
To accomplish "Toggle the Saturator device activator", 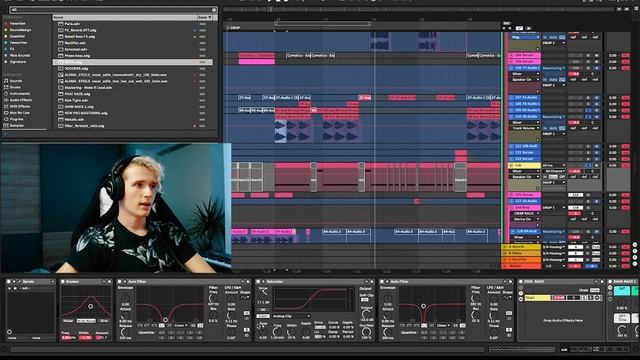I will [258, 282].
